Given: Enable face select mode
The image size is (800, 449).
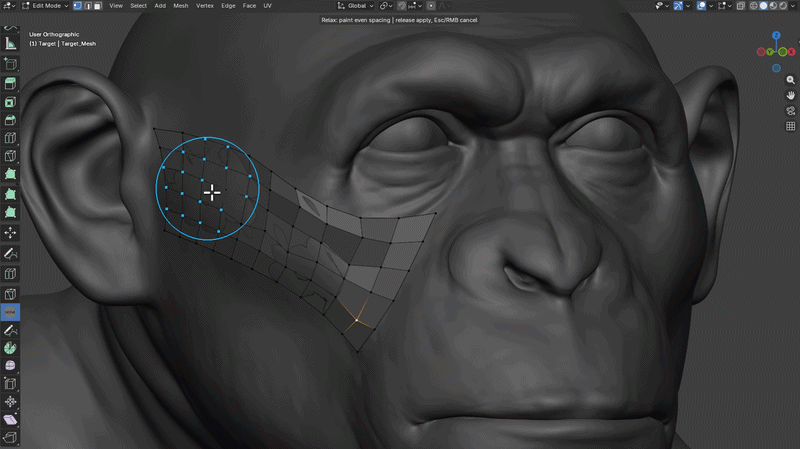Looking at the screenshot, I should (97, 6).
